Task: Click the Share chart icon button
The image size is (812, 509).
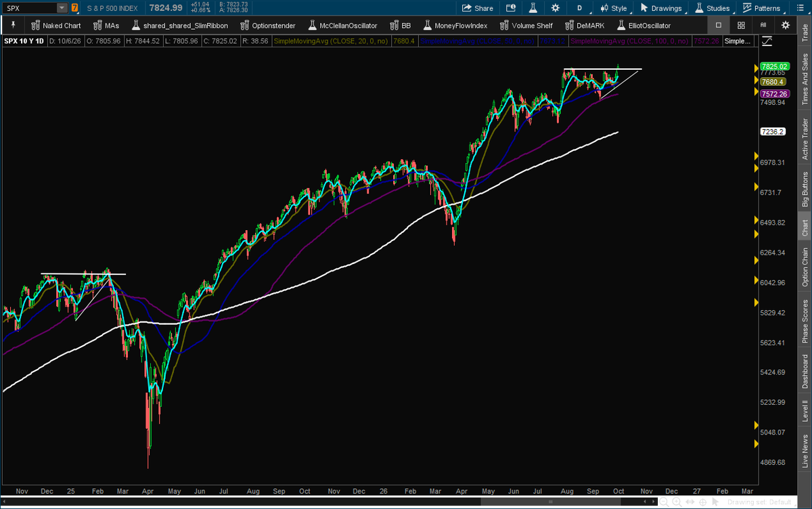Action: point(477,8)
